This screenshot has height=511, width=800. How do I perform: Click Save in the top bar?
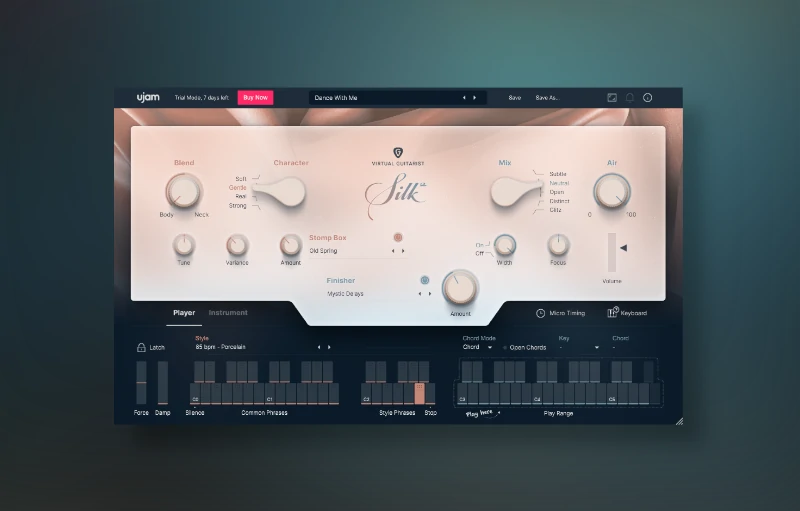pos(514,97)
